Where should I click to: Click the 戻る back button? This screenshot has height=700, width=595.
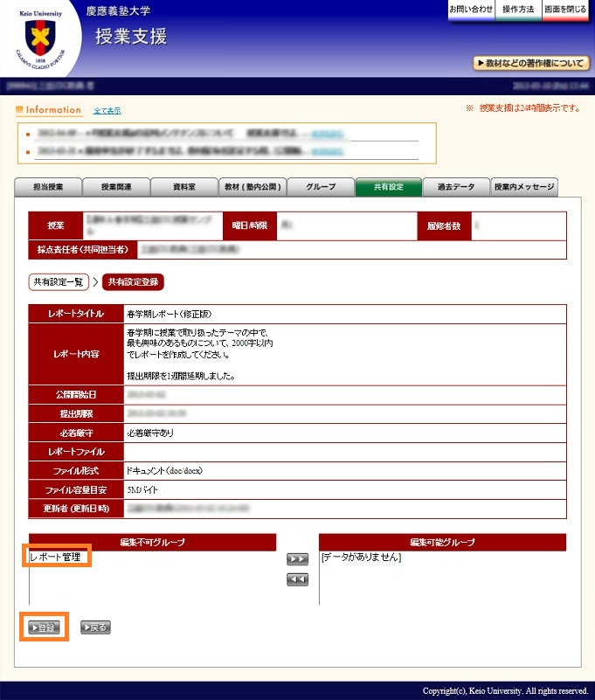[95, 627]
